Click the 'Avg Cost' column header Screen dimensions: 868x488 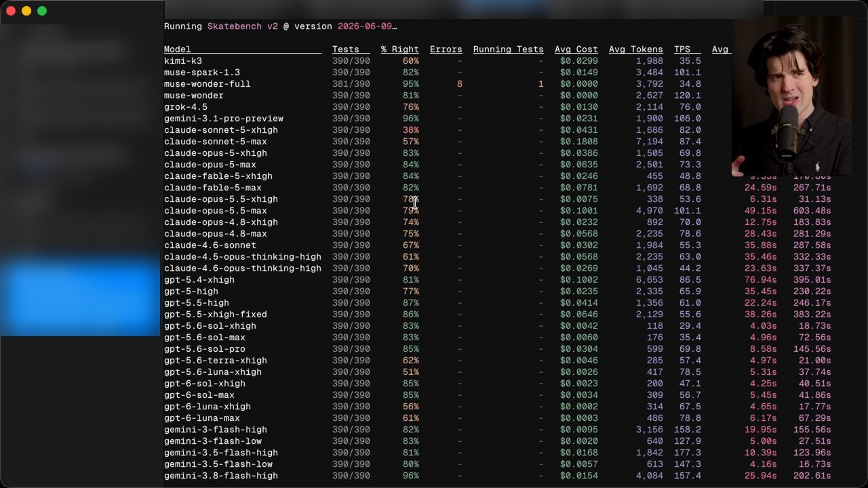(x=576, y=49)
